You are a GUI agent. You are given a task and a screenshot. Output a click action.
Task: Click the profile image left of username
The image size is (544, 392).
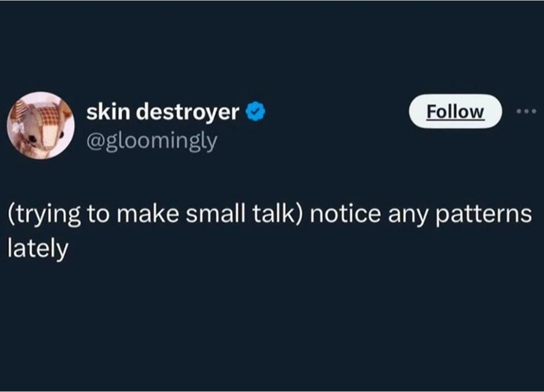(x=41, y=126)
